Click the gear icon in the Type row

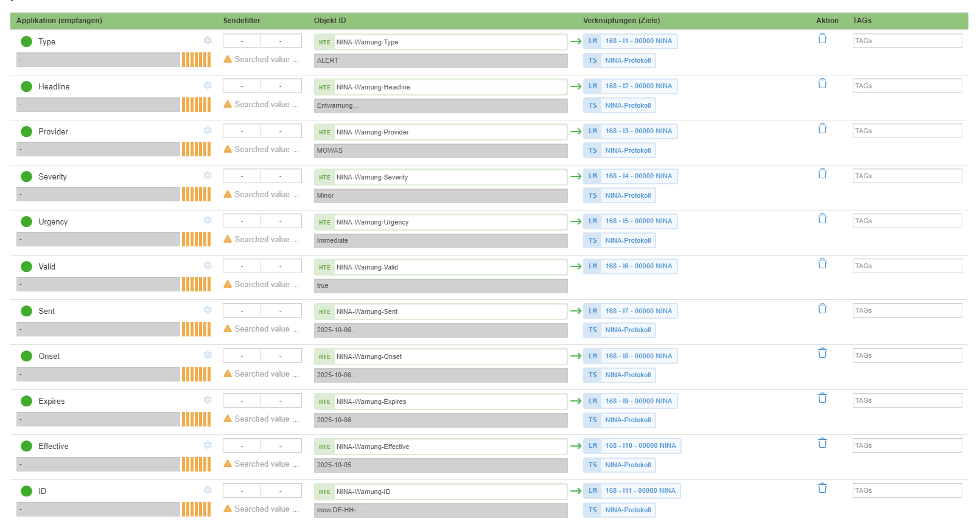(x=208, y=40)
